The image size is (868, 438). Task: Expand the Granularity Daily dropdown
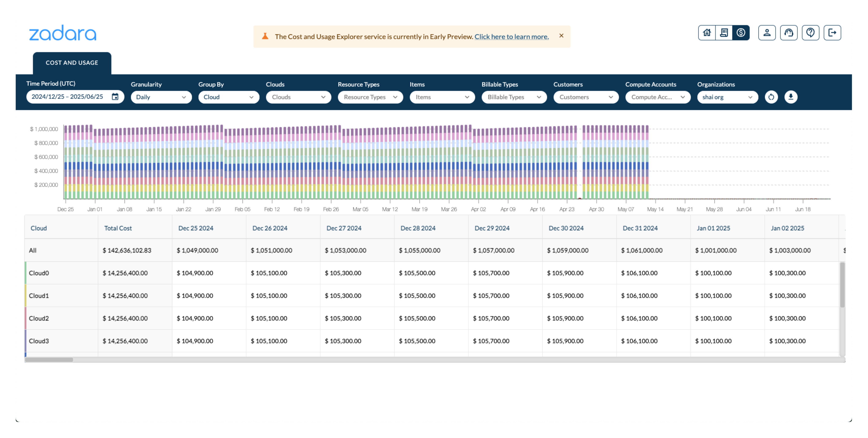161,97
